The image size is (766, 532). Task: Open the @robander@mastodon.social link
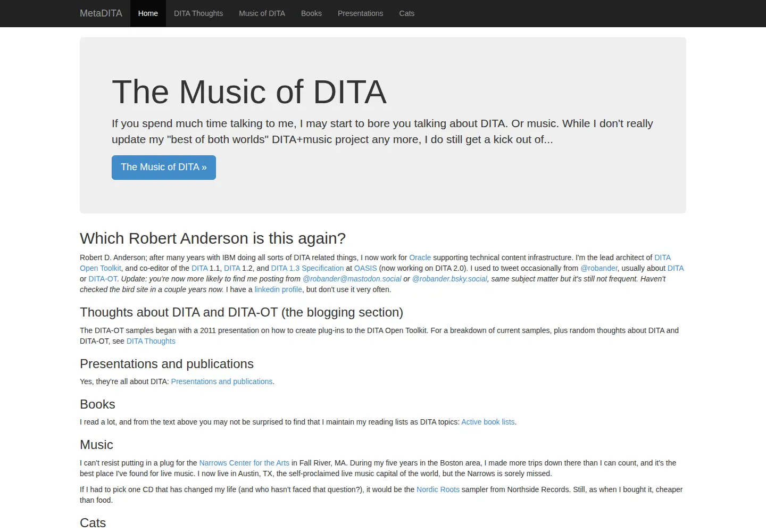click(x=352, y=279)
